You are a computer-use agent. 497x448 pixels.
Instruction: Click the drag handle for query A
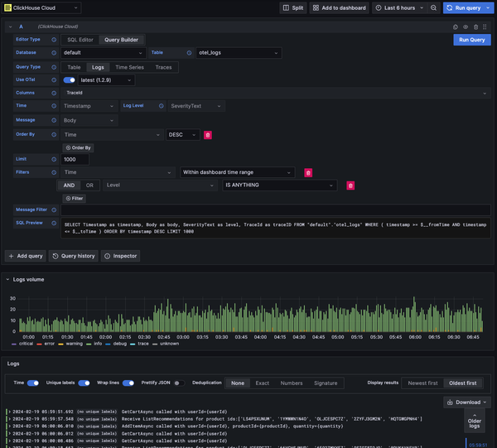coord(486,26)
